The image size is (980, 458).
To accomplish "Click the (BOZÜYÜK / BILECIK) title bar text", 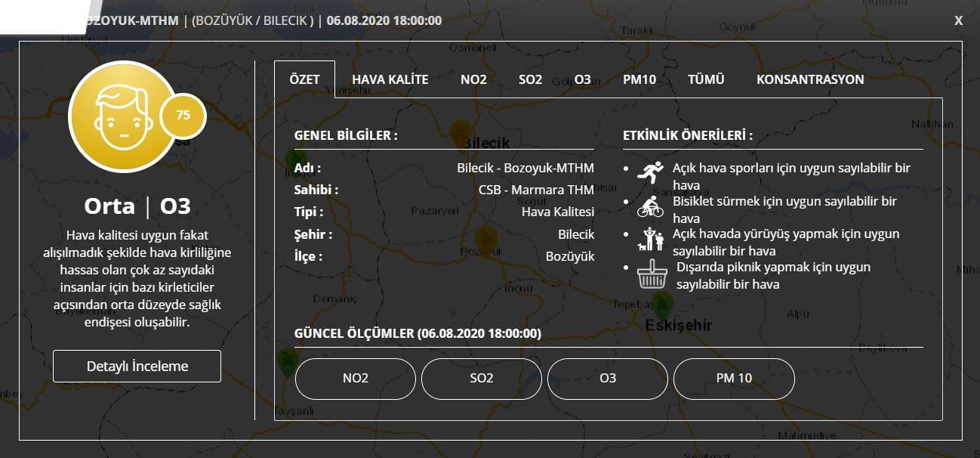I will (x=253, y=20).
